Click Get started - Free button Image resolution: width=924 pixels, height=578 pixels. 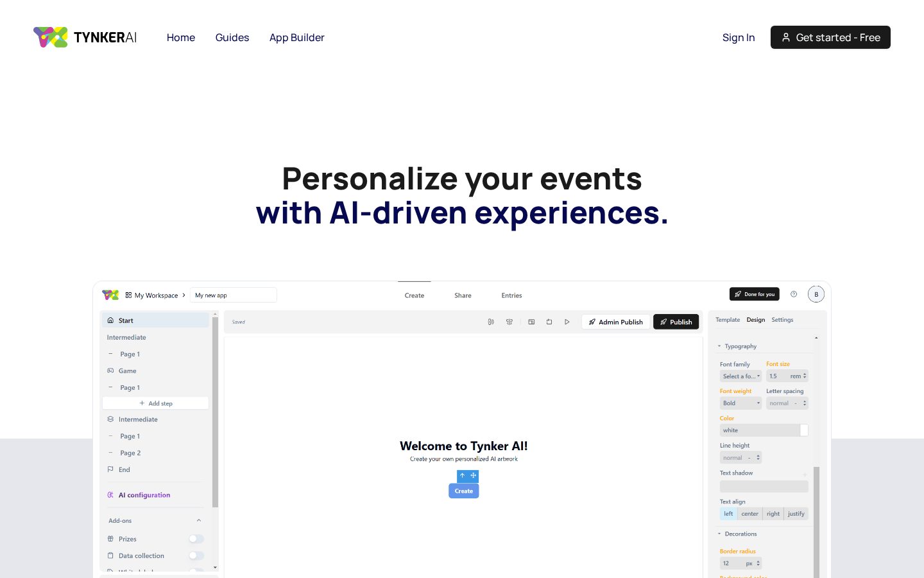(x=830, y=37)
